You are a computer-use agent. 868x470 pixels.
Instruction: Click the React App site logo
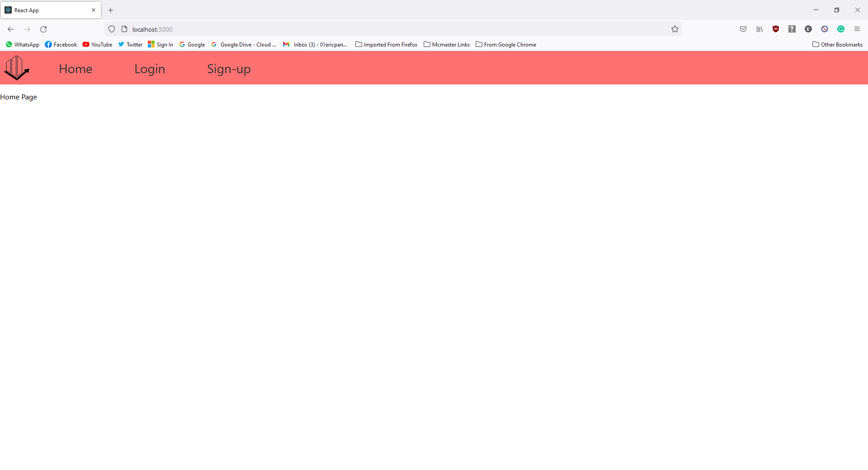coord(16,68)
